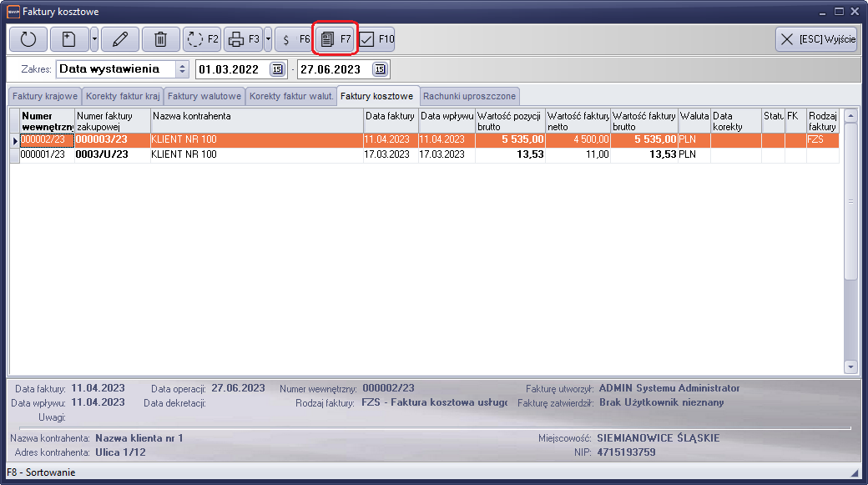The height and width of the screenshot is (485, 868).
Task: Open calendar picker for start date 01.03.2022
Action: tap(278, 69)
